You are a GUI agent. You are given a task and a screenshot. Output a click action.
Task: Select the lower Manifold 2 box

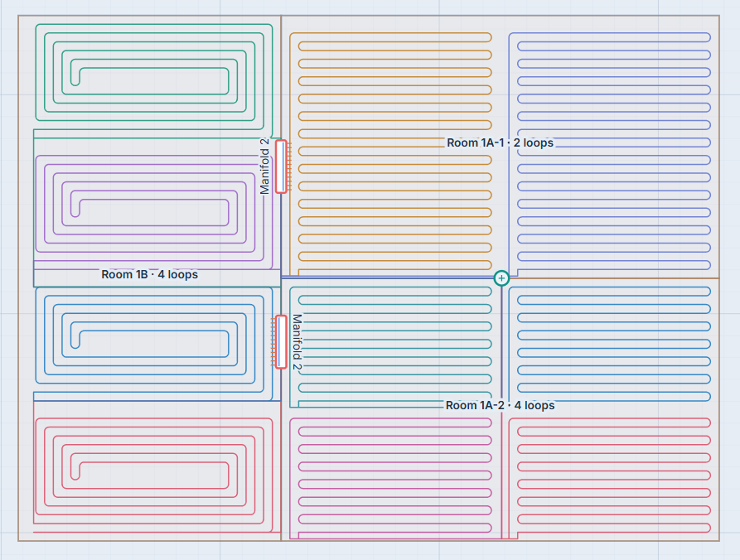tap(281, 342)
